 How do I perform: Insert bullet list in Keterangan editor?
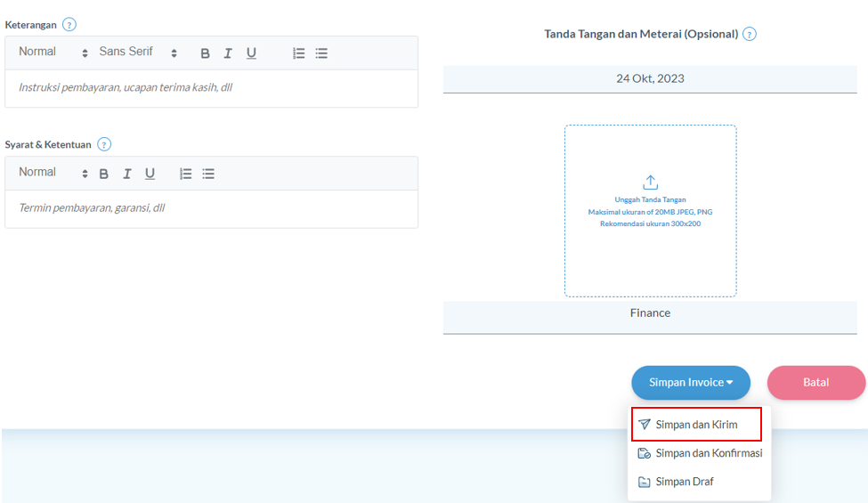tap(321, 53)
